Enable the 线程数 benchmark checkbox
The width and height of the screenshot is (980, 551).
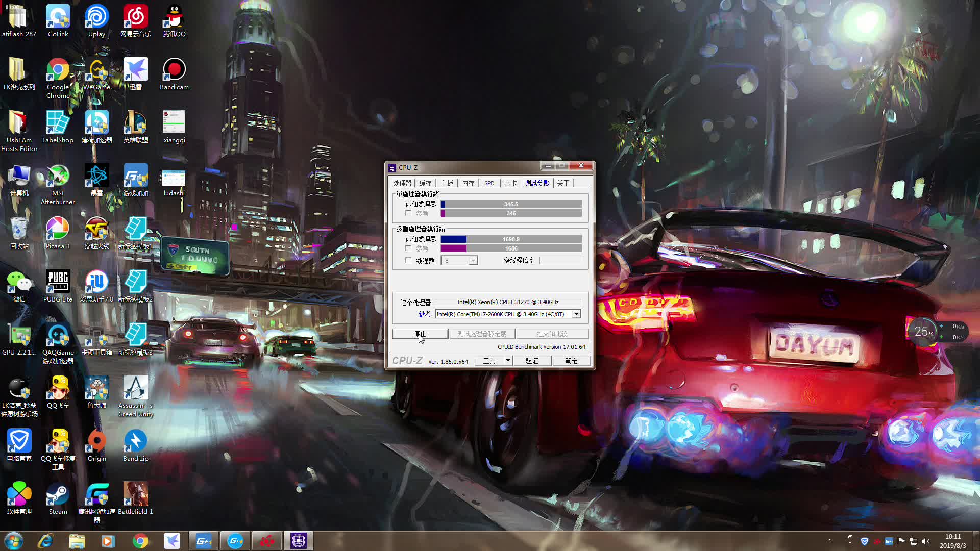408,260
